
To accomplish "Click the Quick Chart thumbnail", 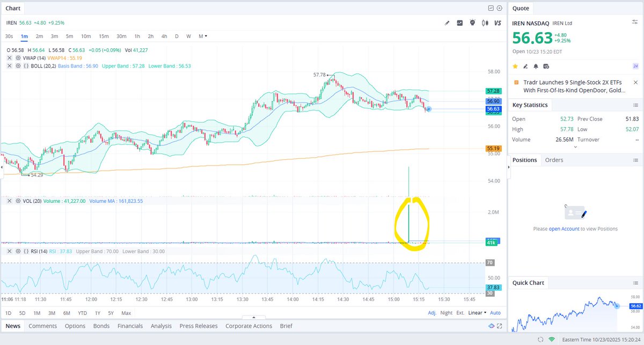I will (x=575, y=312).
